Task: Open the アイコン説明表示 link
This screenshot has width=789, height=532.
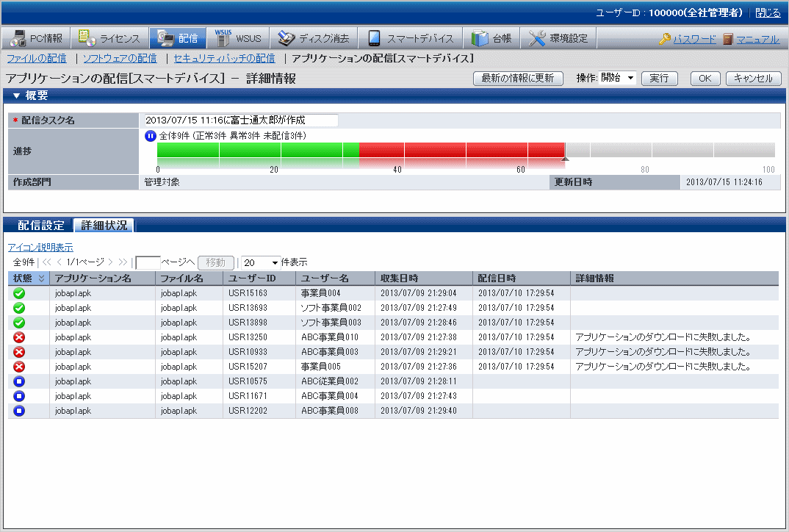Action: [x=40, y=248]
